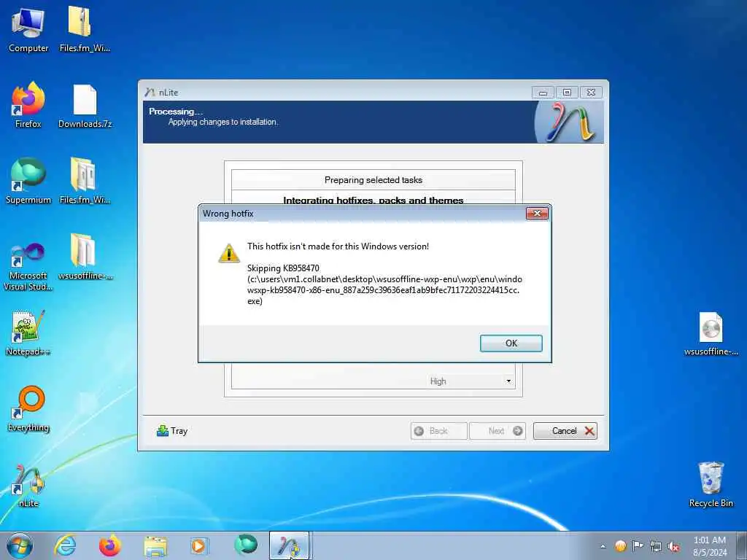The image size is (747, 560).
Task: Click "This hotfix isn't made" message line
Action: coord(338,246)
